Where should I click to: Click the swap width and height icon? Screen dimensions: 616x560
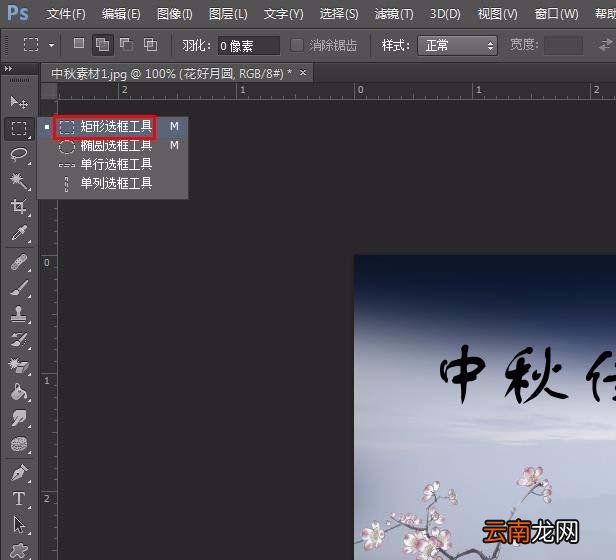coord(605,45)
